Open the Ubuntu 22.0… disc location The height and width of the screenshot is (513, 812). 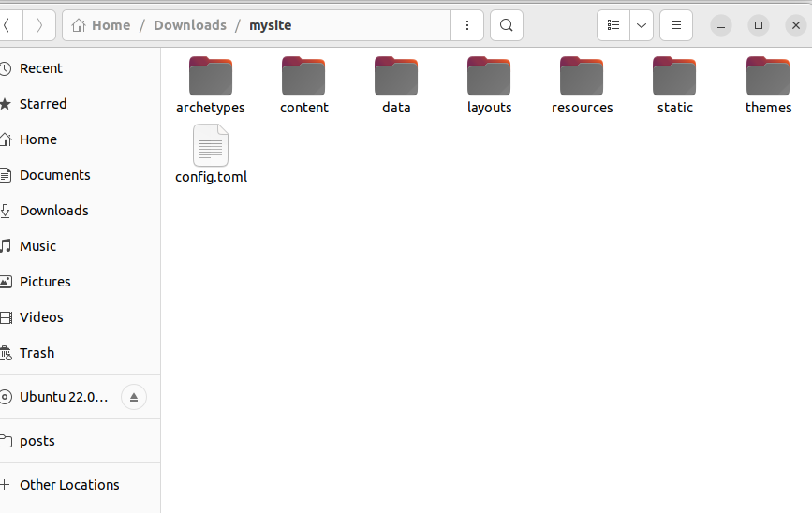(64, 397)
